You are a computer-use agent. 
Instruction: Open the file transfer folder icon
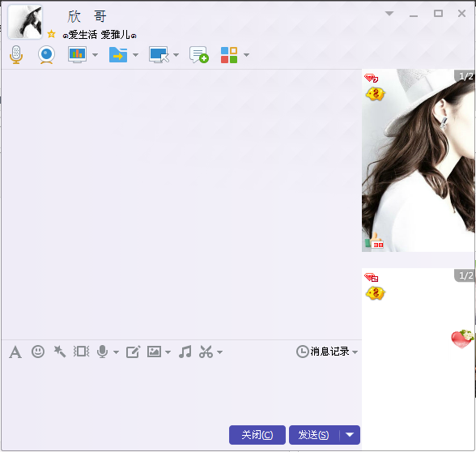coord(118,55)
